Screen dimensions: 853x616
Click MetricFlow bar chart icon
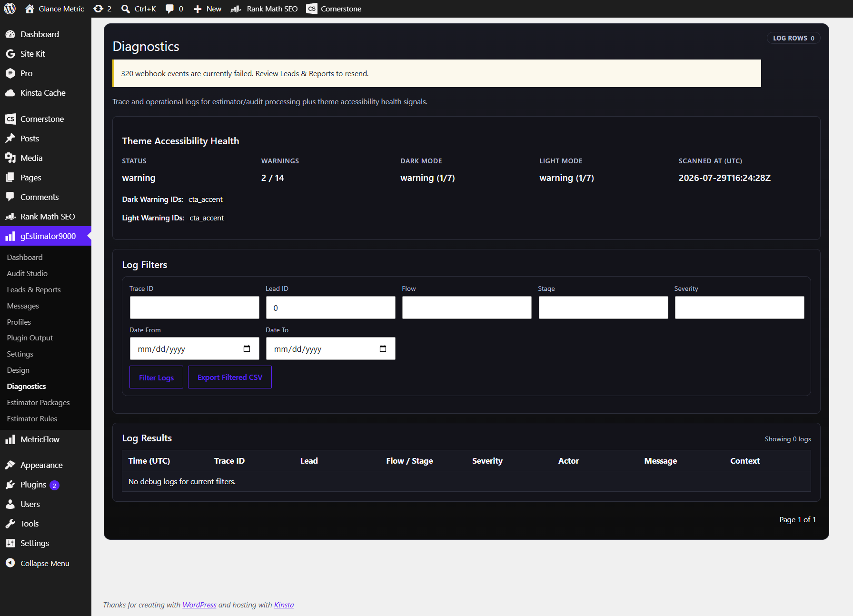[10, 439]
